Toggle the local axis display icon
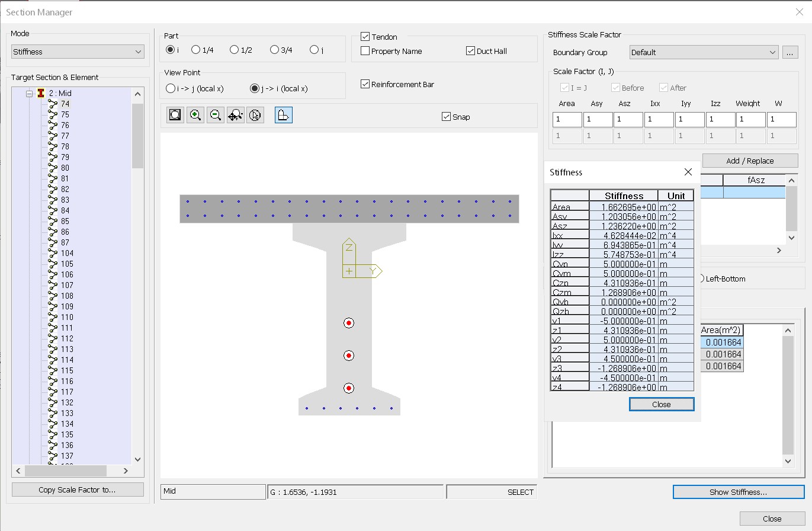The image size is (812, 531). [x=284, y=115]
